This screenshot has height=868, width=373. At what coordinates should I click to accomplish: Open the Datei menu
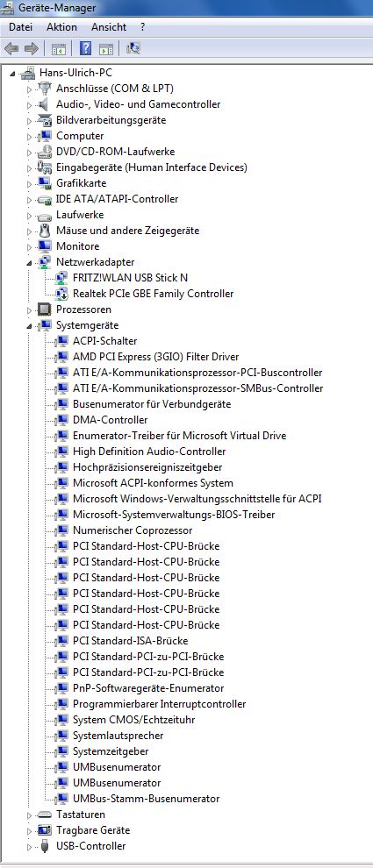tap(21, 26)
